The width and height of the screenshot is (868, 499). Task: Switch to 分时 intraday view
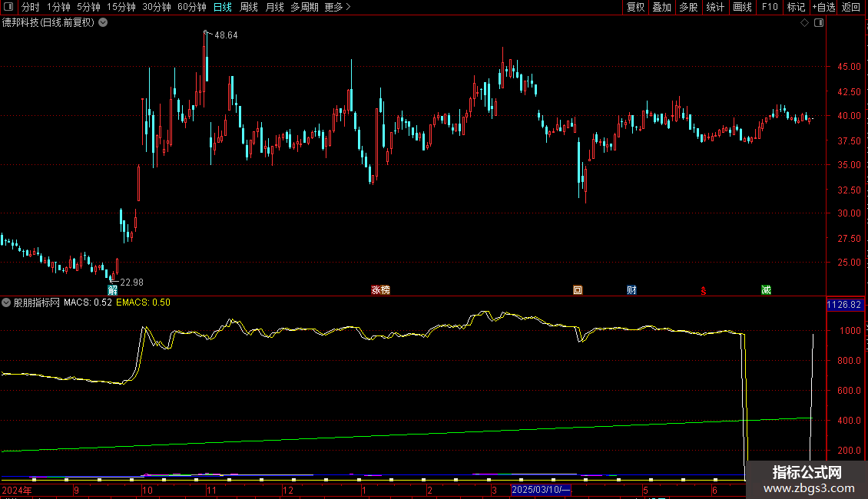point(30,7)
